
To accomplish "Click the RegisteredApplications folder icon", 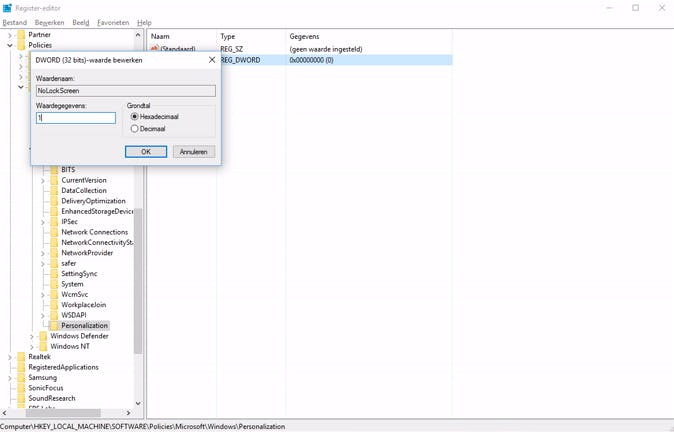I will pyautogui.click(x=21, y=367).
